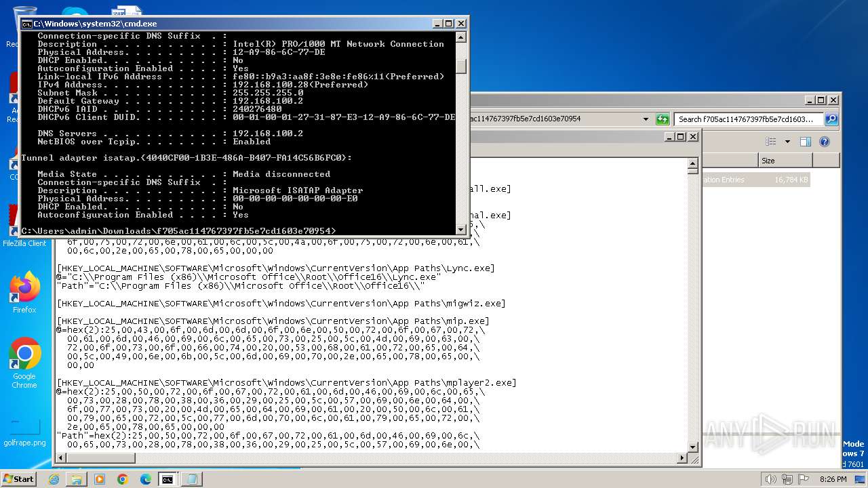868x488 pixels.
Task: Click the text editor horizontal scroll thumb
Action: click(102, 459)
